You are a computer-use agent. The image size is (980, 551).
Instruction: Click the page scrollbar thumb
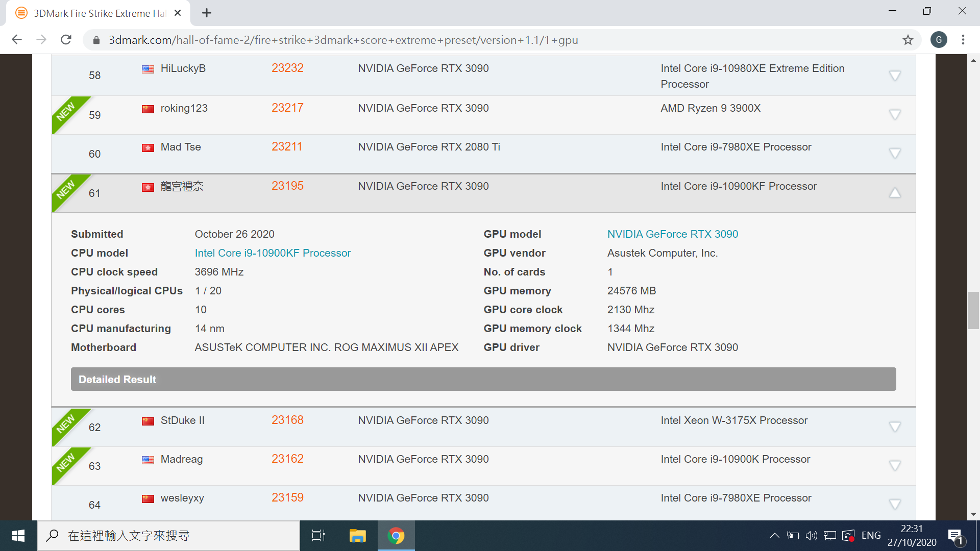[x=973, y=310]
